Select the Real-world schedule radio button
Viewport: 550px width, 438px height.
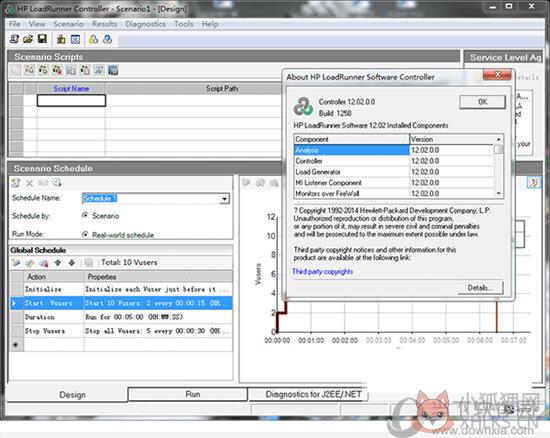[x=85, y=234]
